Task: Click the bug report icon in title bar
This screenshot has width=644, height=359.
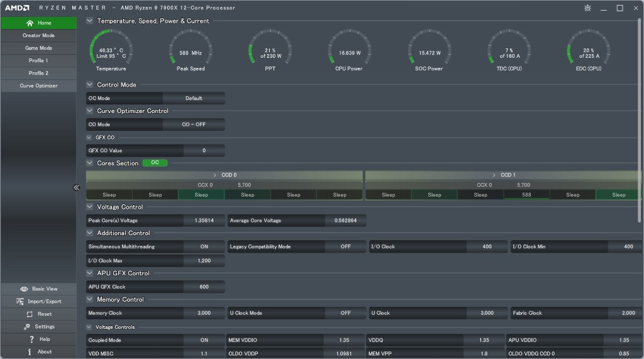Action: pos(587,8)
